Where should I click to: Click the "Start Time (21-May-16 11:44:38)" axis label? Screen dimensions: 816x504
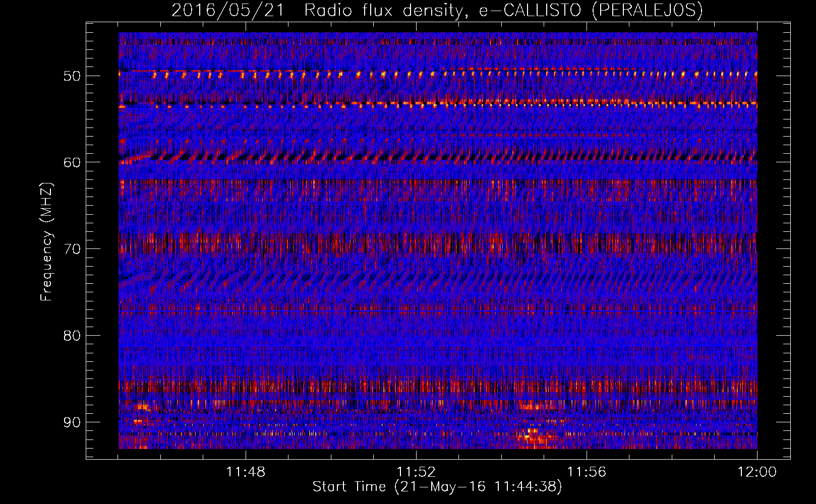pos(437,487)
